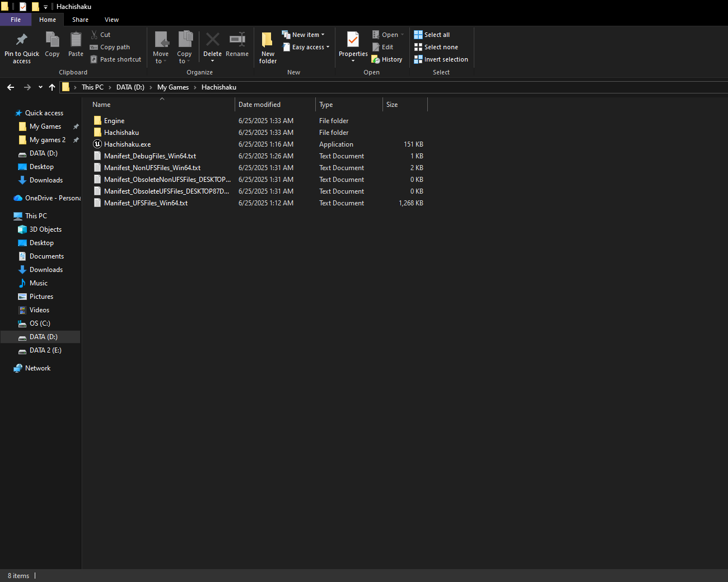Image resolution: width=728 pixels, height=582 pixels.
Task: Click Hachishaku in address breadcrumb
Action: [x=219, y=87]
